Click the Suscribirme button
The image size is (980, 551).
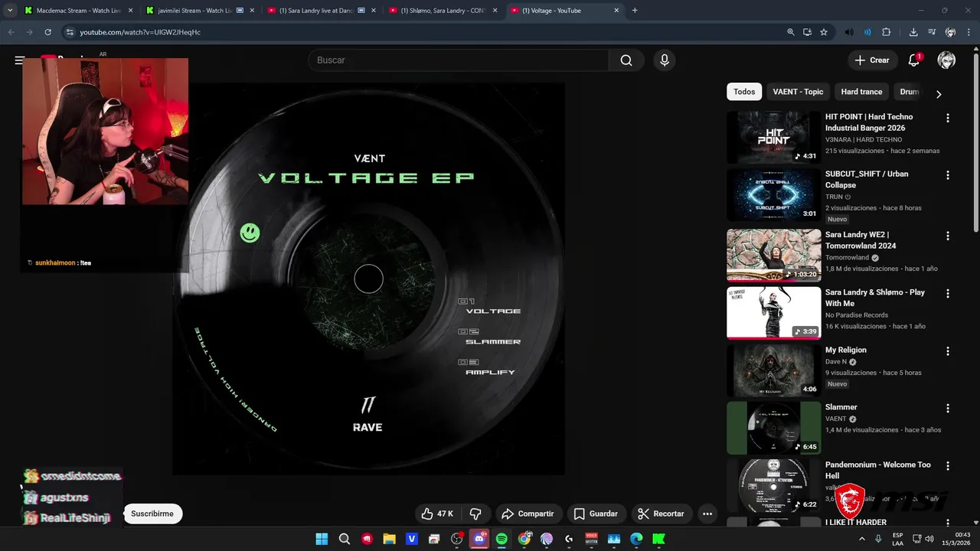tap(152, 514)
